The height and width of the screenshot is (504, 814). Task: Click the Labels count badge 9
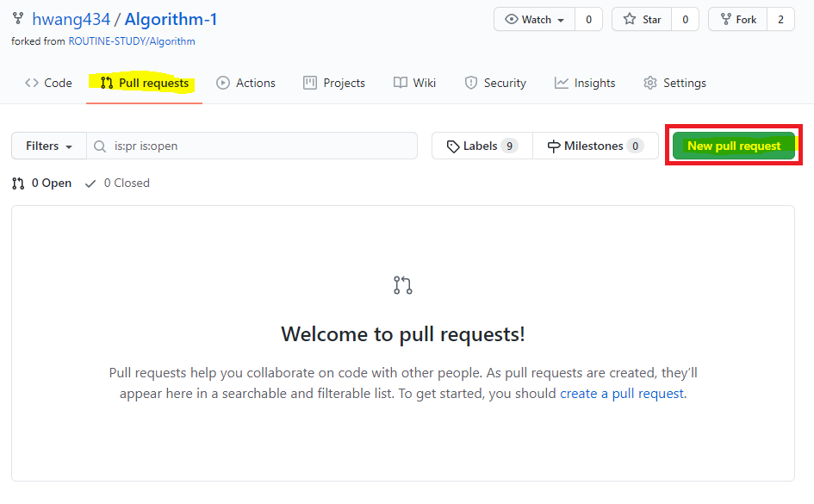click(x=509, y=146)
